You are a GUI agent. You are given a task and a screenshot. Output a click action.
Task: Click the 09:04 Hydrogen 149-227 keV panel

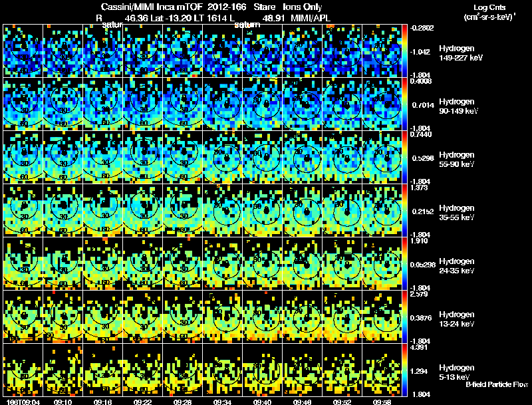(x=23, y=51)
